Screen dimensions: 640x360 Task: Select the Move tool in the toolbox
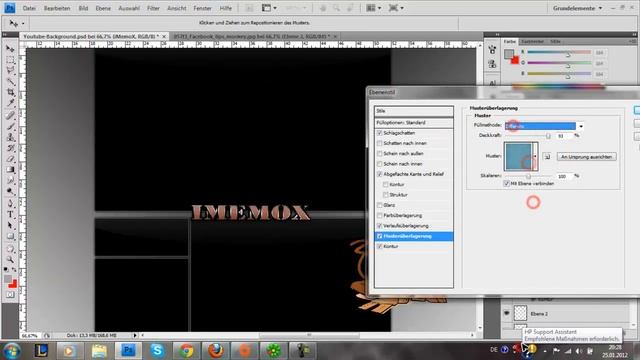pyautogui.click(x=10, y=49)
